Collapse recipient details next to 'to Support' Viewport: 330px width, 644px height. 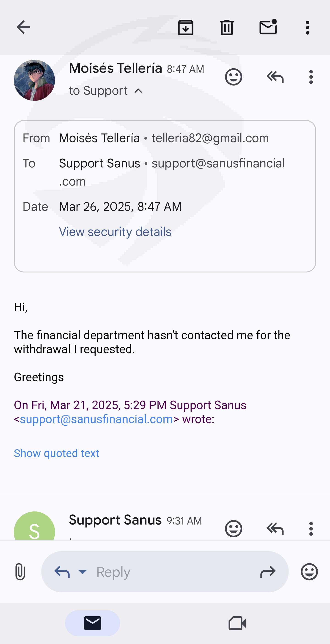coord(138,91)
